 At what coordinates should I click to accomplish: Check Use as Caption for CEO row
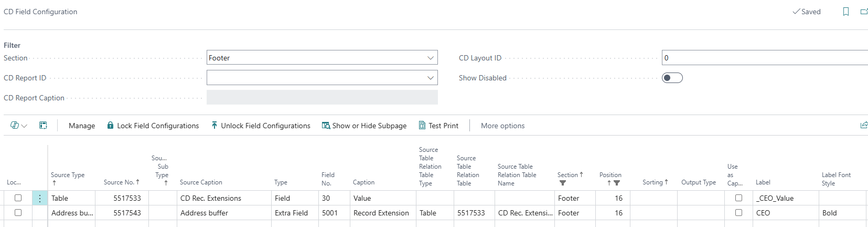[738, 213]
